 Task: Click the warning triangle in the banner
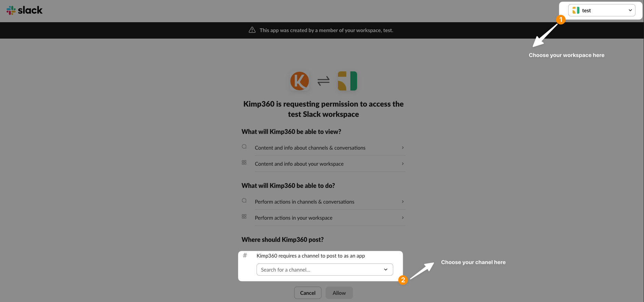252,30
